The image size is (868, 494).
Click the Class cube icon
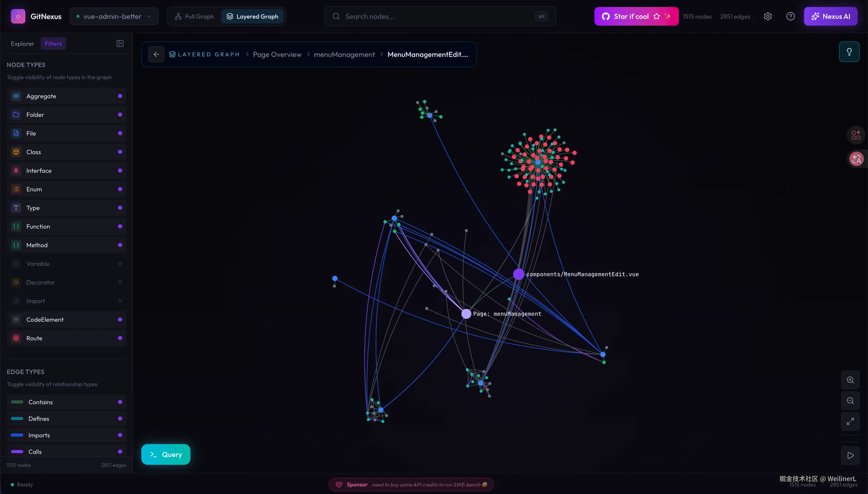click(x=16, y=152)
